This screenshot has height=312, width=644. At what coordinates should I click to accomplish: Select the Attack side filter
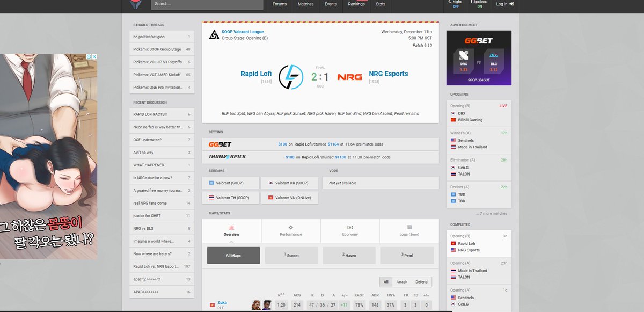point(402,282)
